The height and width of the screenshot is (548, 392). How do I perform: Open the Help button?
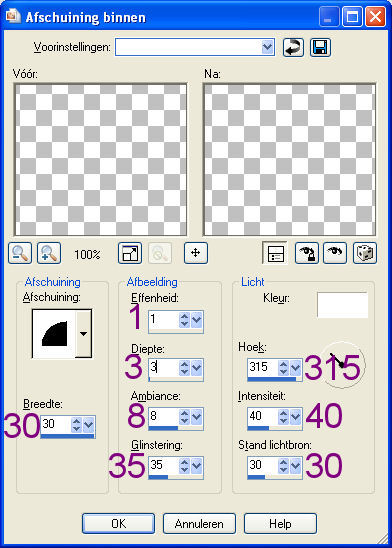280,524
